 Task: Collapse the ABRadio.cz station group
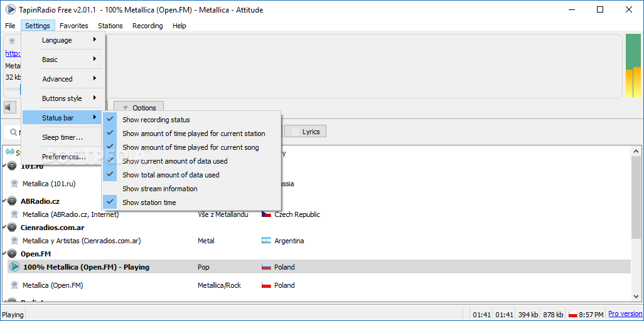(4, 201)
